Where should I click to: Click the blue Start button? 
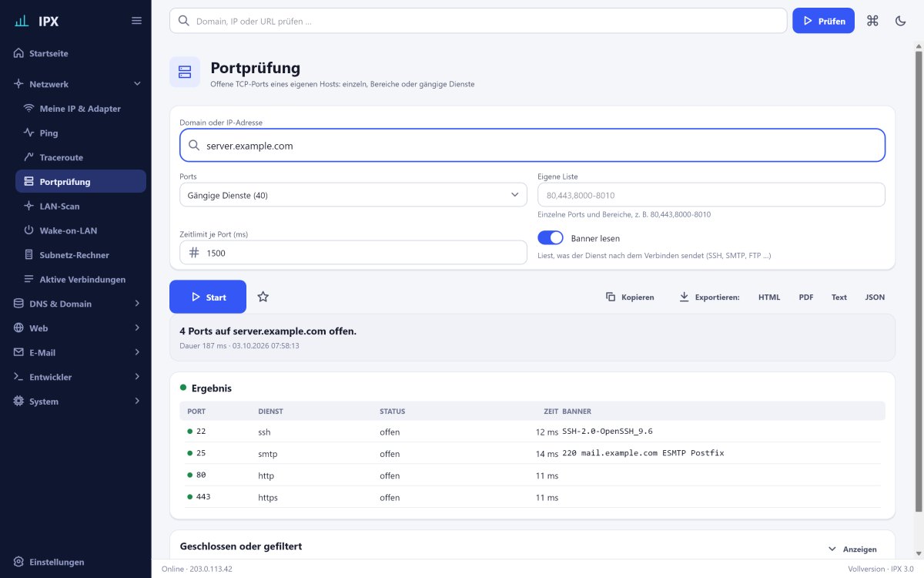[208, 297]
